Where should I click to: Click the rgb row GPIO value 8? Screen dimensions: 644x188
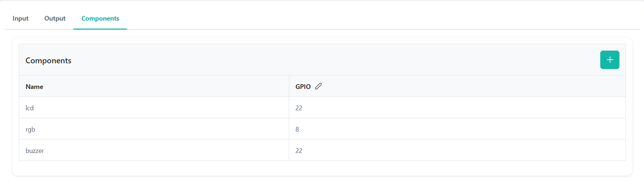tap(297, 129)
